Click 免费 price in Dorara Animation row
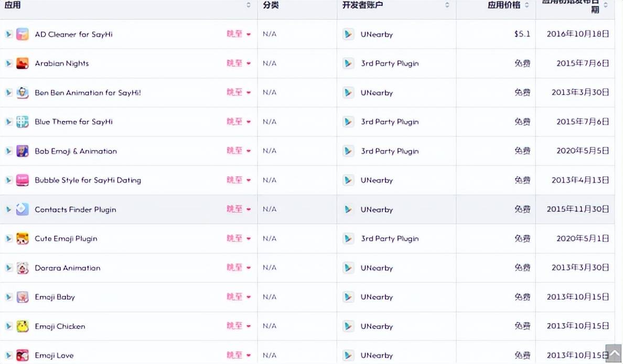The width and height of the screenshot is (623, 364). (522, 268)
